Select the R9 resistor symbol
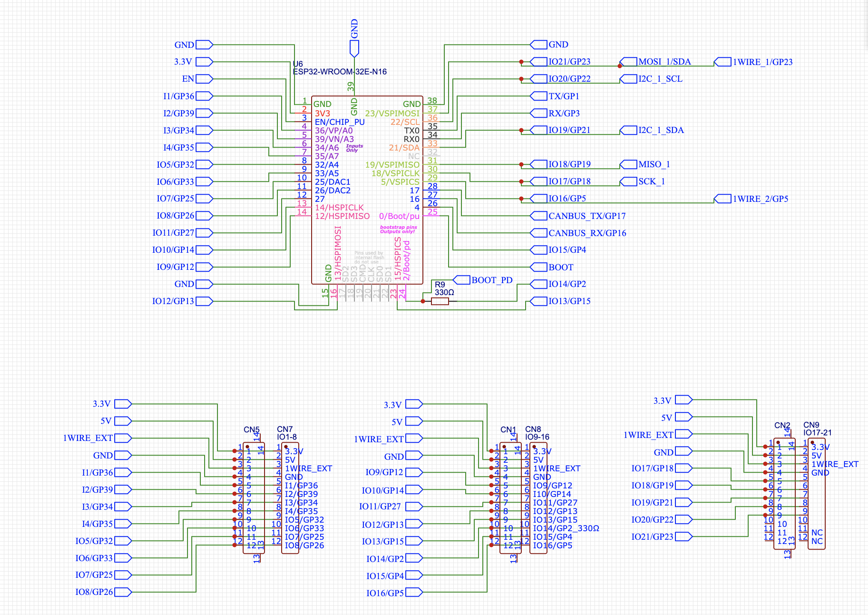The width and height of the screenshot is (868, 615). 440,302
